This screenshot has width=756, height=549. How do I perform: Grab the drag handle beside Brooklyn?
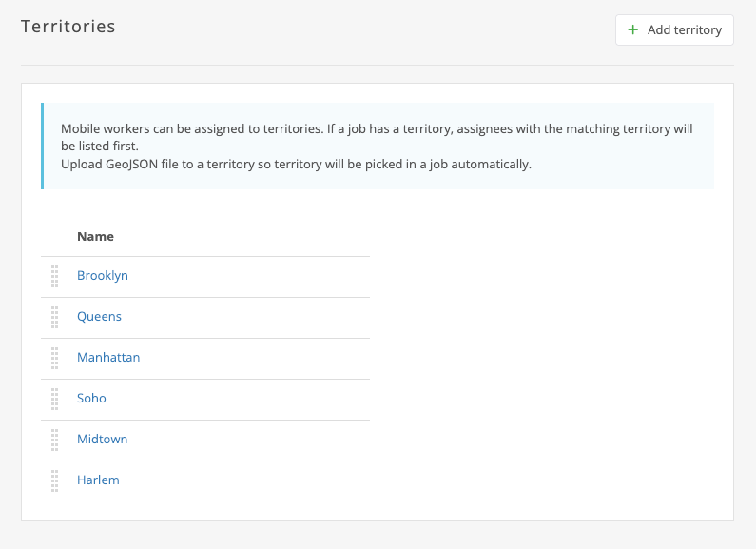(x=55, y=276)
